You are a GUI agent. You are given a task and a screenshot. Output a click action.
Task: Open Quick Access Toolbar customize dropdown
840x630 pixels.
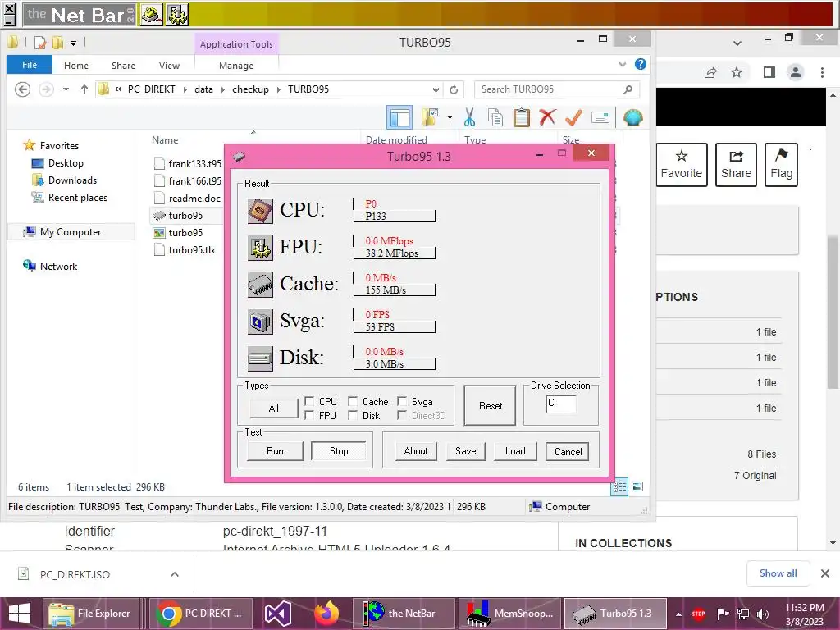click(73, 43)
